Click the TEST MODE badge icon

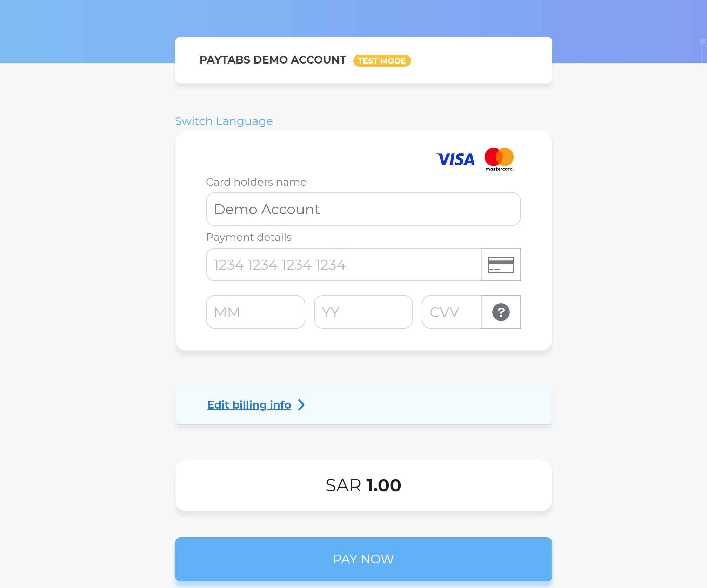(383, 60)
